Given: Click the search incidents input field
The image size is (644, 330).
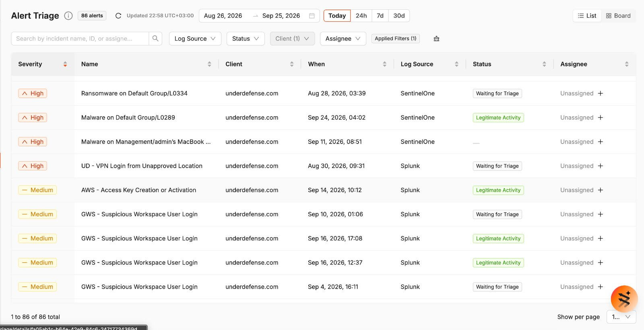Looking at the screenshot, I should click(80, 39).
